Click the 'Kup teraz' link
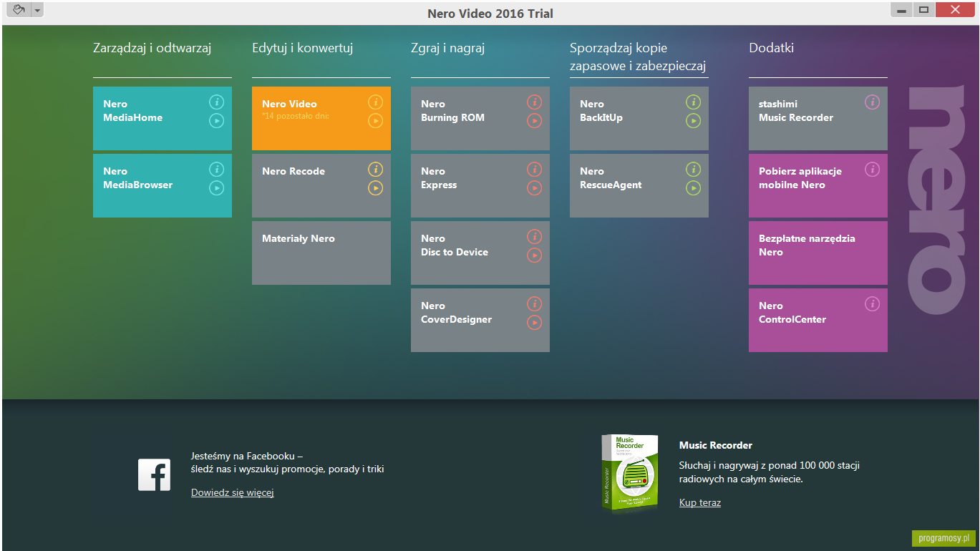 pos(700,502)
